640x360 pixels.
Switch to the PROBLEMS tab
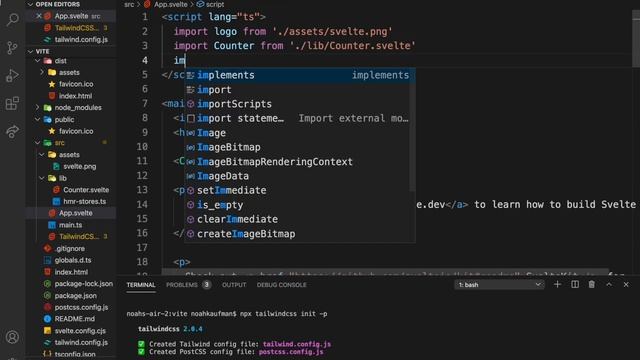182,285
